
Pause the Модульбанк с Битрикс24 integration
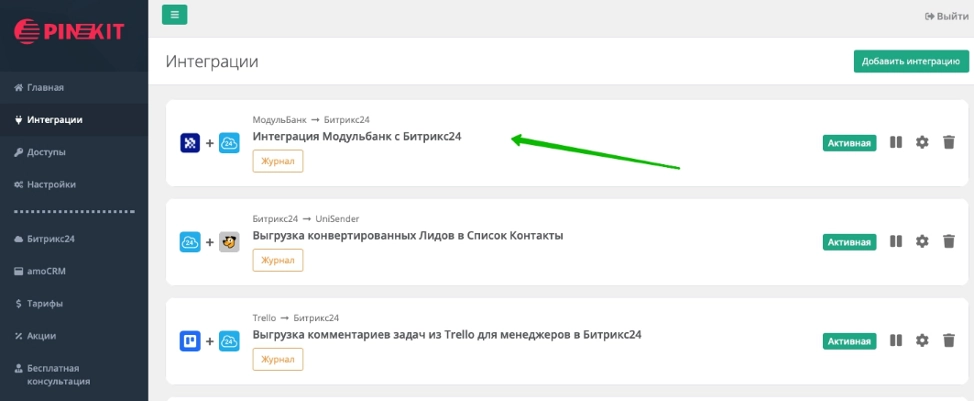coord(896,142)
